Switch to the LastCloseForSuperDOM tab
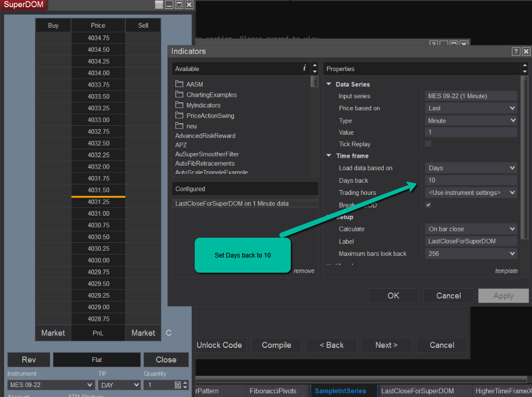This screenshot has height=397, width=532. click(417, 391)
